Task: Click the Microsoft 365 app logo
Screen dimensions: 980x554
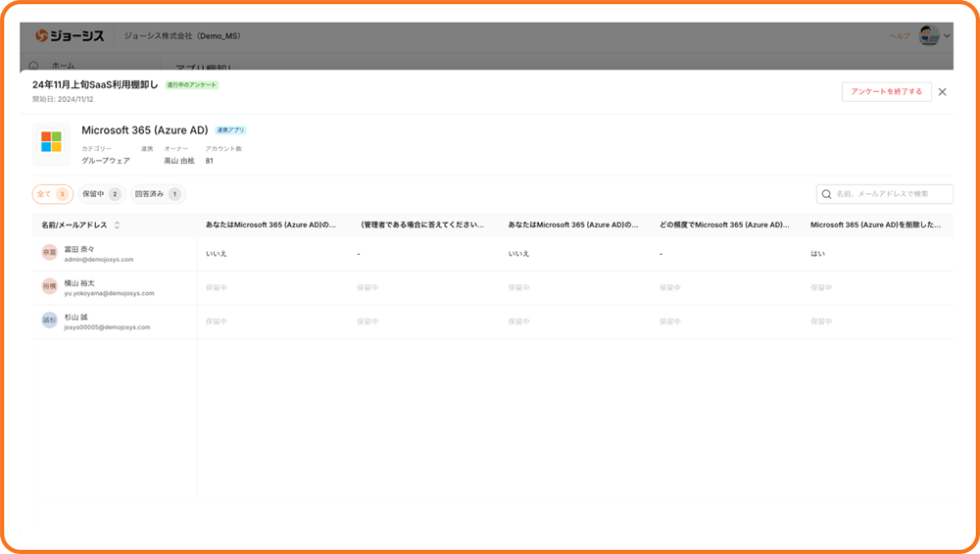Action: [x=51, y=141]
